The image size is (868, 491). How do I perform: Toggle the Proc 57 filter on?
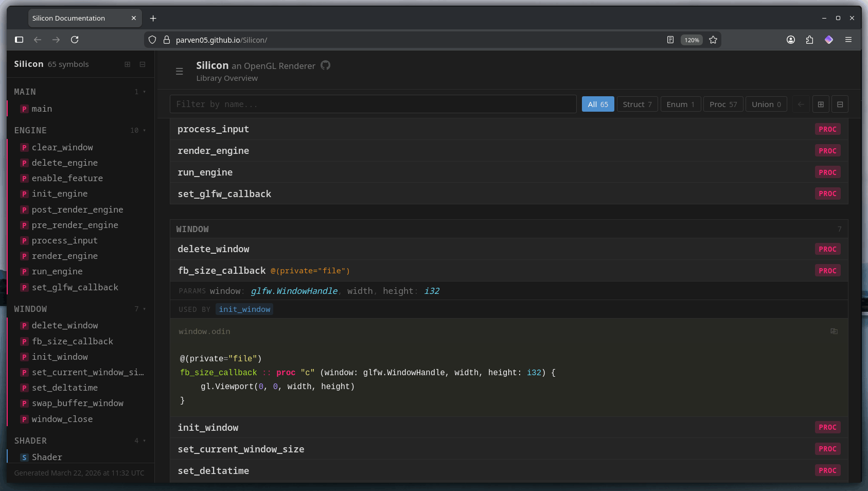pos(723,104)
